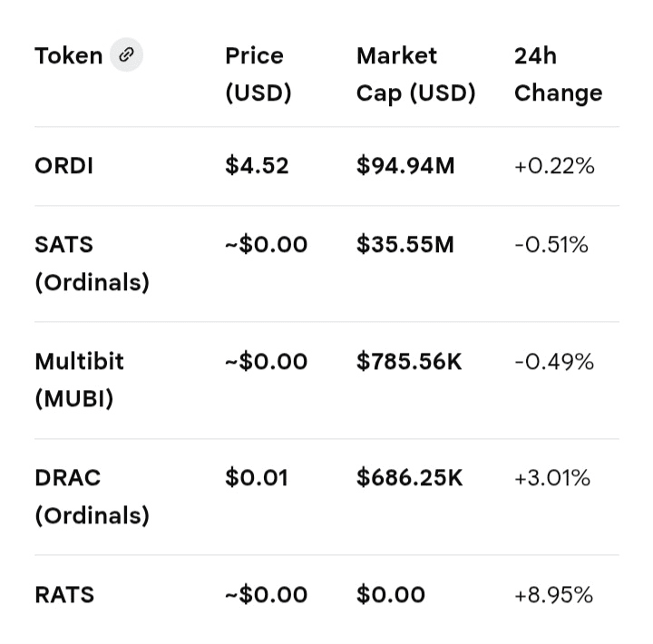Click the 24h Change column header
Screen dimensions: 653x644
click(x=557, y=74)
